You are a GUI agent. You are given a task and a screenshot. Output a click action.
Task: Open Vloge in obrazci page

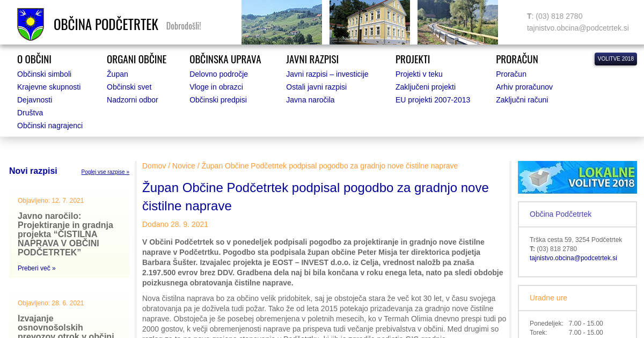216,87
